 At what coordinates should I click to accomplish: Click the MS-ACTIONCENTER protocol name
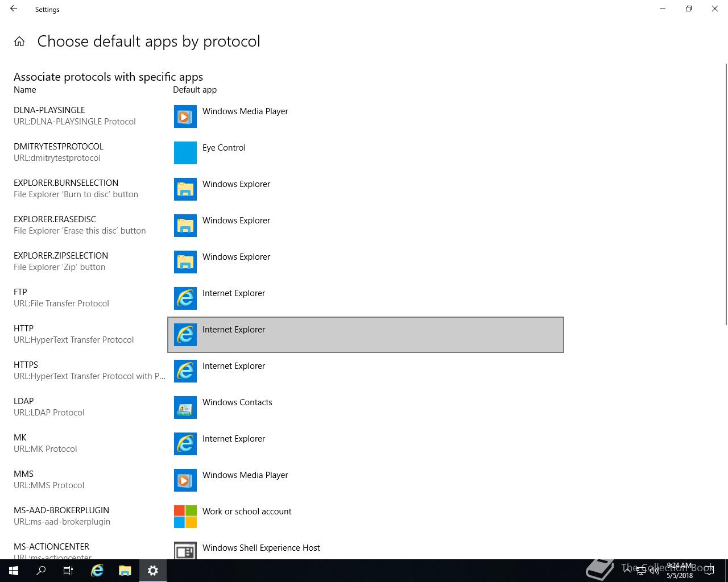click(52, 547)
